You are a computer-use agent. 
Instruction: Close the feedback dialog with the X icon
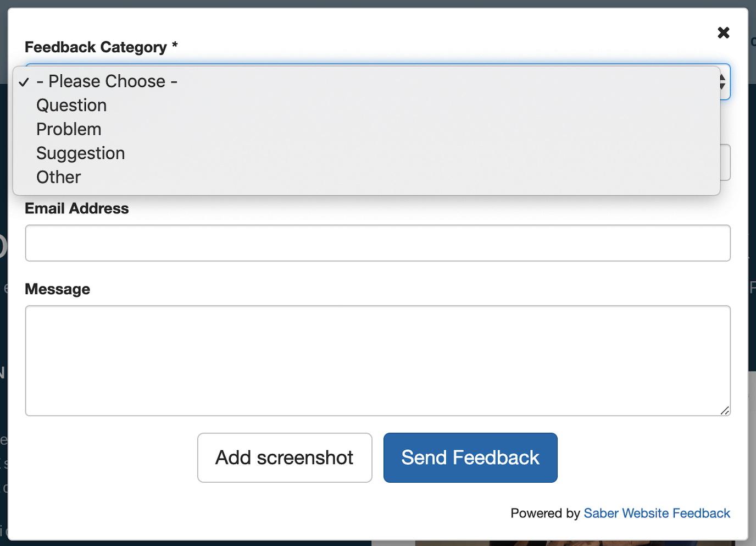tap(723, 32)
